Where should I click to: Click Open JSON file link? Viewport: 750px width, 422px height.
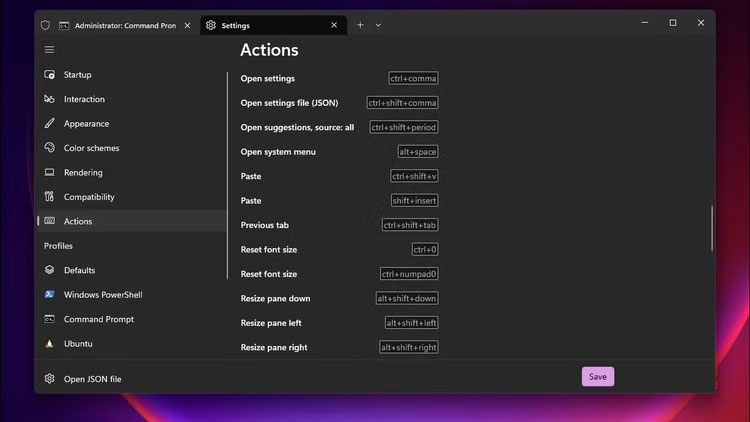(92, 379)
